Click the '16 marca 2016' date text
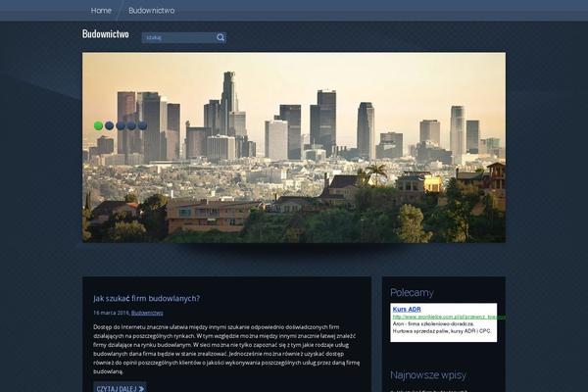Image resolution: width=588 pixels, height=392 pixels. (x=111, y=313)
